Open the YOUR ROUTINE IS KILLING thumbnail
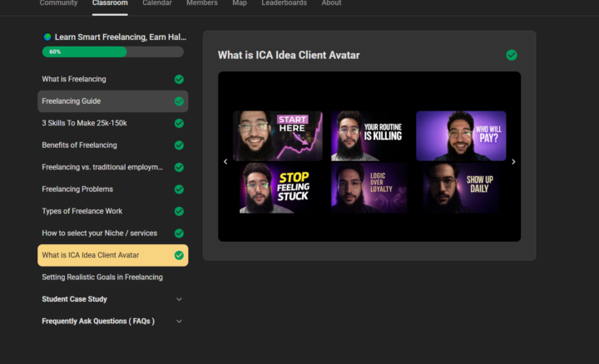The image size is (599, 364). (369, 135)
